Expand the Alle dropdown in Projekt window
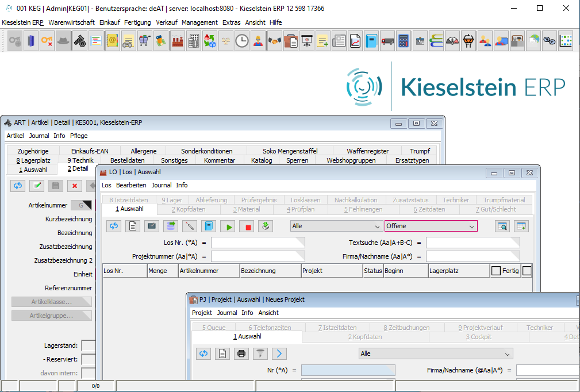Screen dimensions: 580x392 click(x=435, y=353)
